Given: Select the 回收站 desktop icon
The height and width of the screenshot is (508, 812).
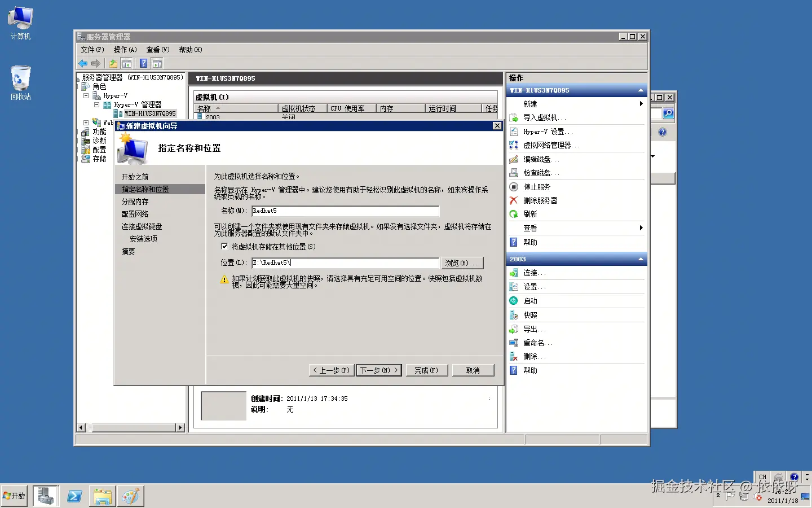Looking at the screenshot, I should pos(21,83).
